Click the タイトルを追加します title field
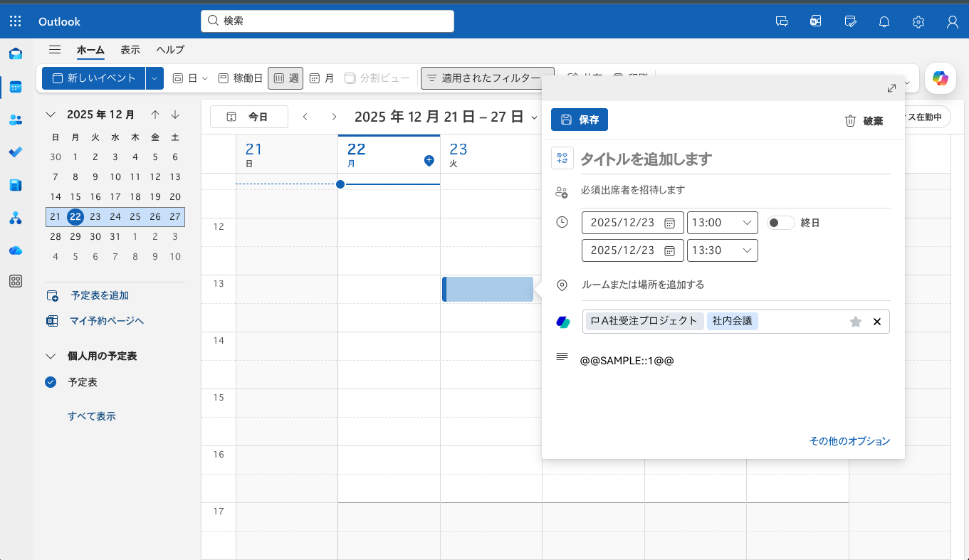969x560 pixels. click(733, 159)
